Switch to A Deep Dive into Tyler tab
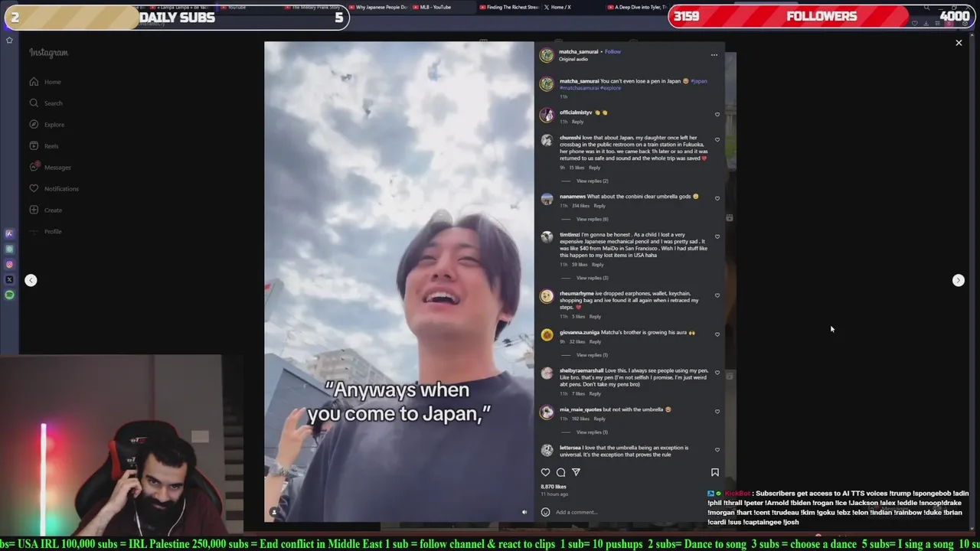 pos(638,8)
